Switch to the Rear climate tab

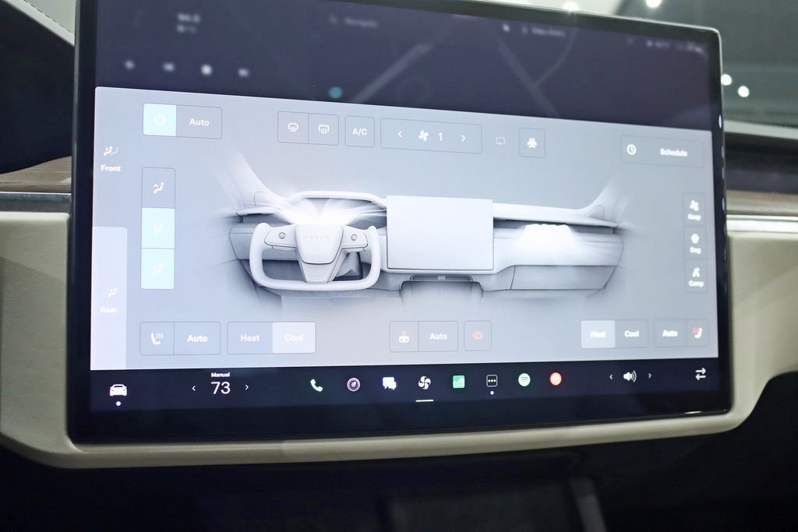click(109, 298)
